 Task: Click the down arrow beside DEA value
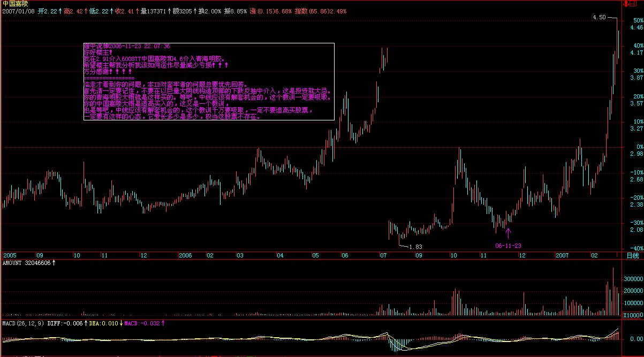point(121,323)
